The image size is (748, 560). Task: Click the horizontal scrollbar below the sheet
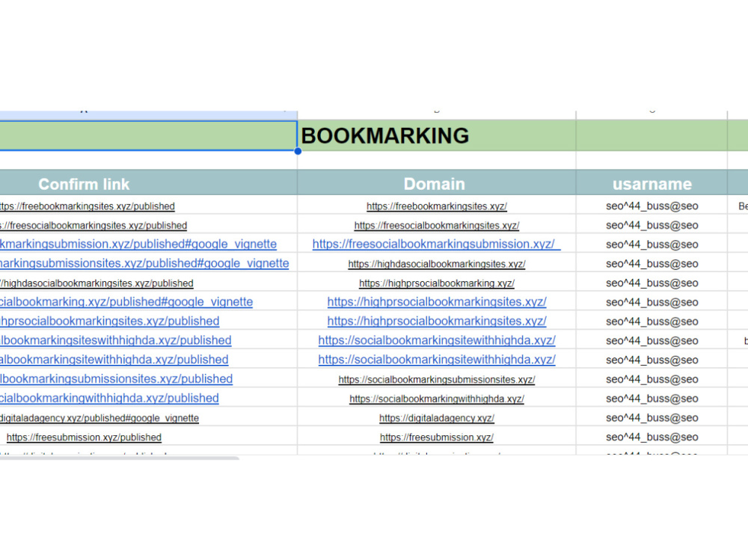tap(119, 458)
